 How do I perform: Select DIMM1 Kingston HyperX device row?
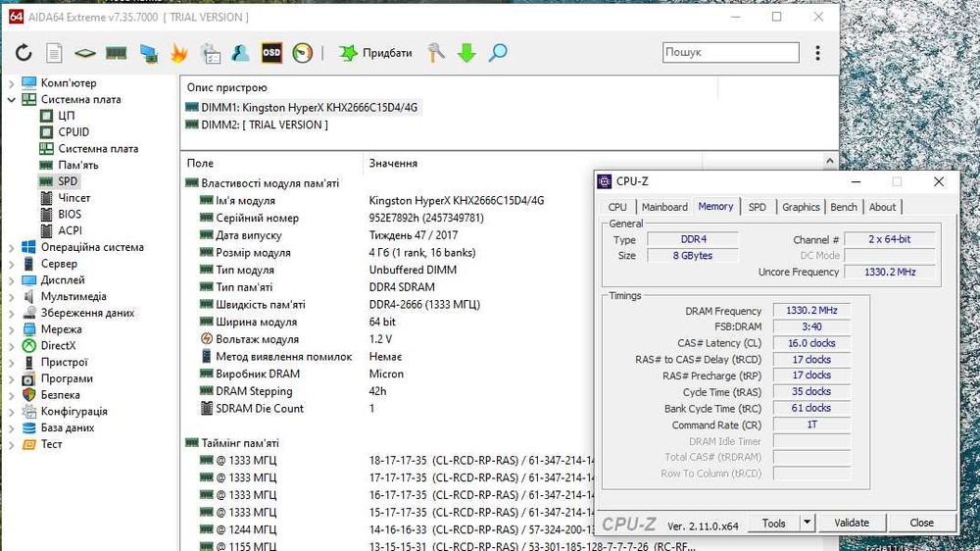(303, 108)
